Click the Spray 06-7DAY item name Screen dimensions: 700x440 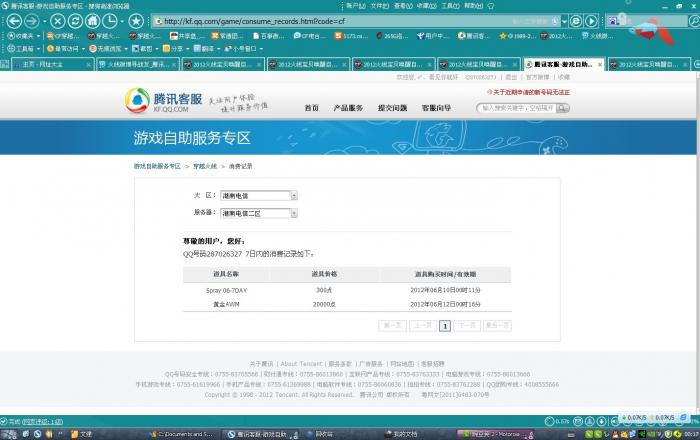pos(226,290)
